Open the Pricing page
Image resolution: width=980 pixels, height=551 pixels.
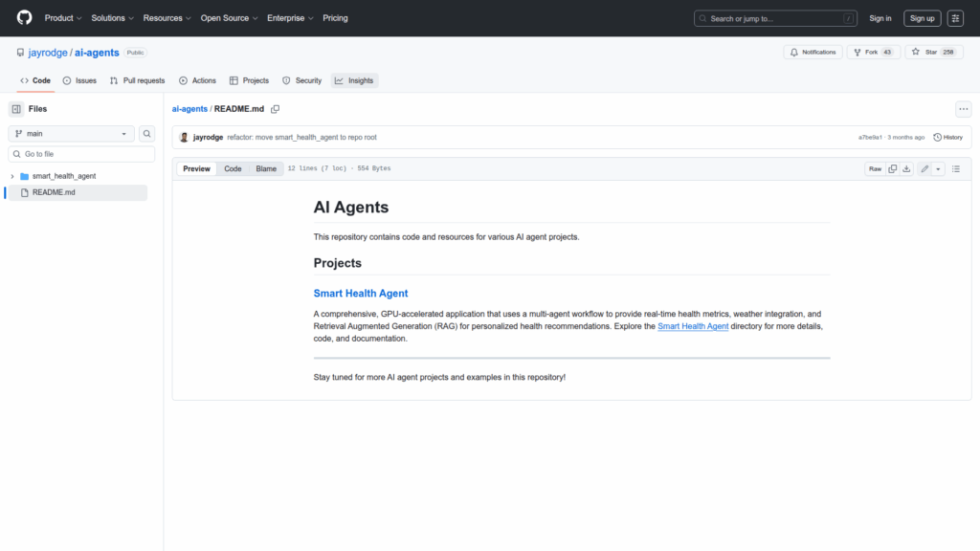click(335, 18)
